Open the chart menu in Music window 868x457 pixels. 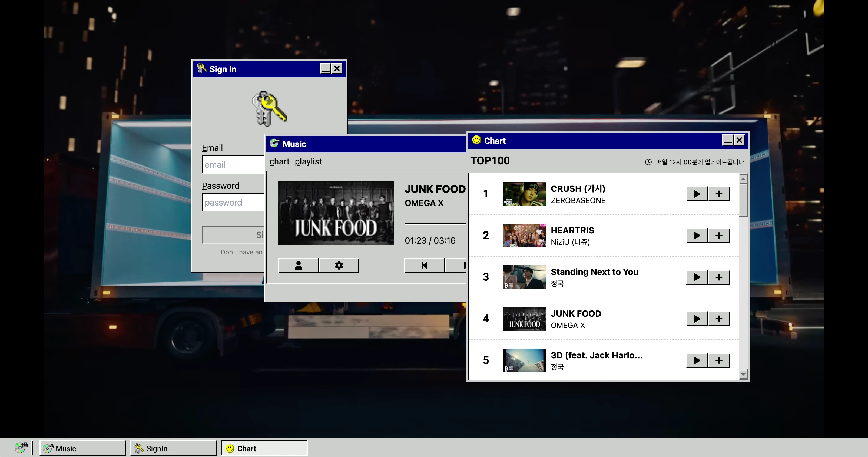click(x=279, y=161)
